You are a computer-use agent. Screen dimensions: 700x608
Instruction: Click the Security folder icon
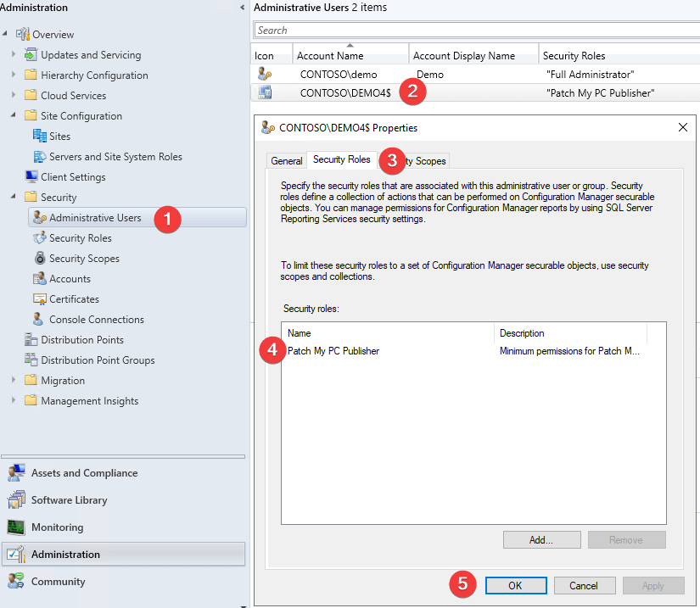tap(31, 197)
